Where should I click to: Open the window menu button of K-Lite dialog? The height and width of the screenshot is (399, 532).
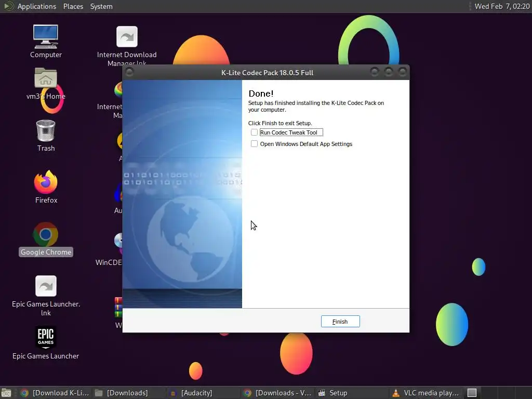point(129,72)
